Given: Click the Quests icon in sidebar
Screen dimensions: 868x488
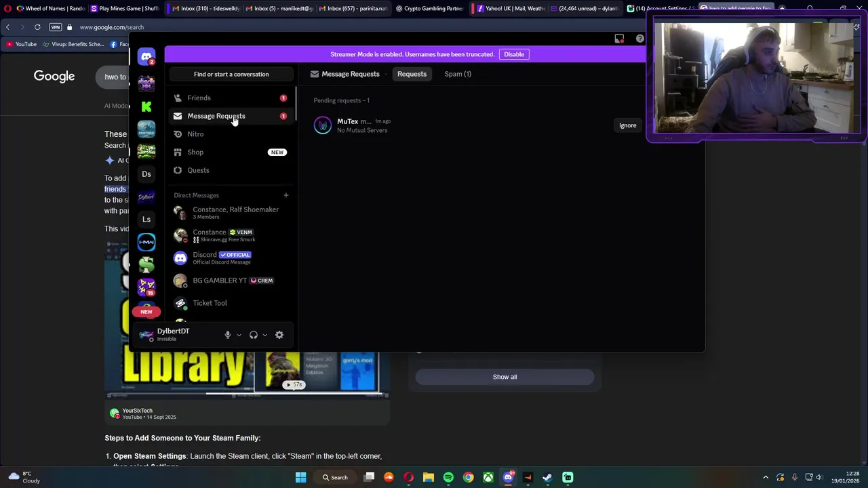Looking at the screenshot, I should pyautogui.click(x=178, y=170).
